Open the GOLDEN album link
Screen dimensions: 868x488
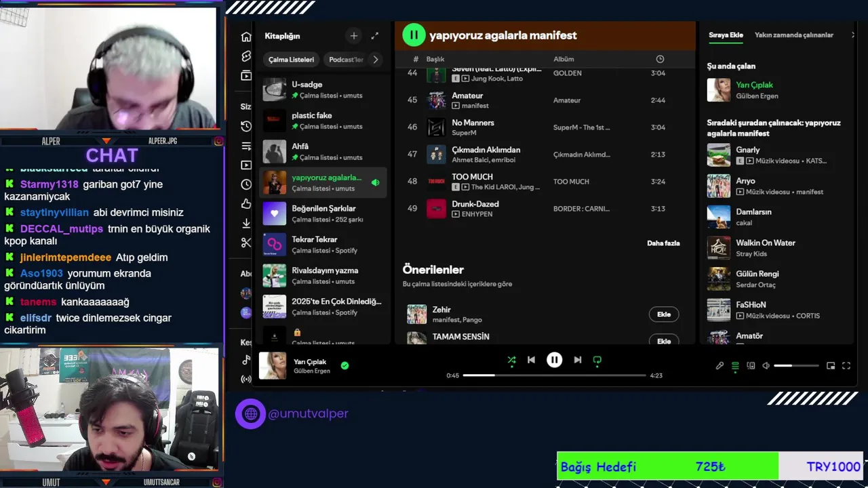(x=567, y=73)
